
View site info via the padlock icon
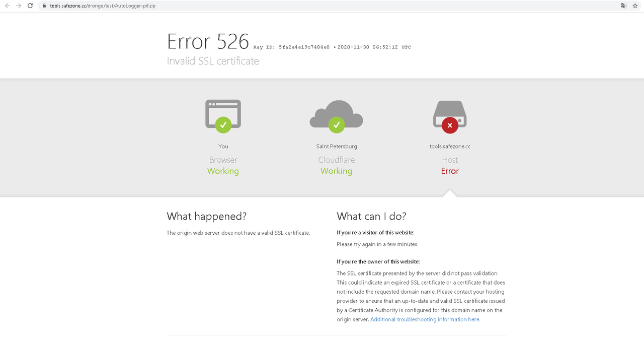44,6
